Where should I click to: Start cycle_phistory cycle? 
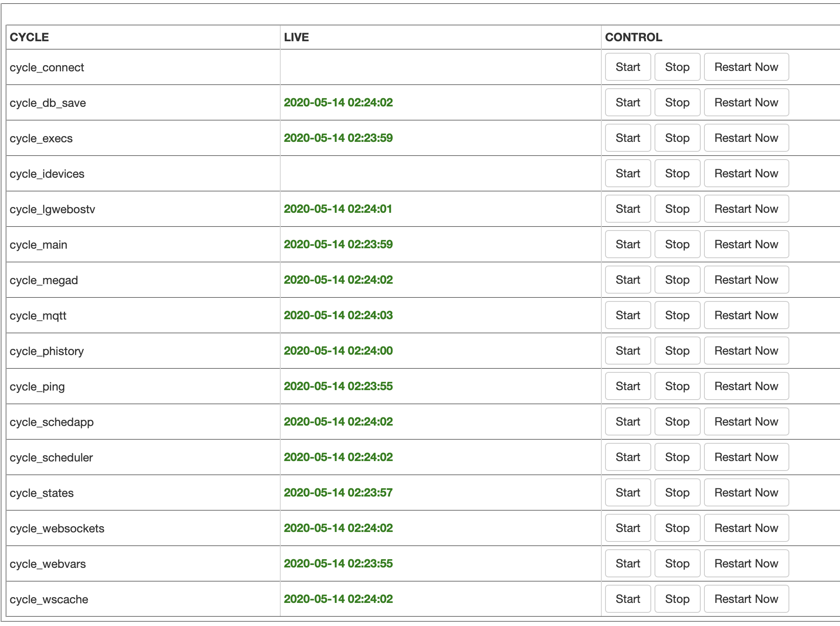[x=627, y=351]
